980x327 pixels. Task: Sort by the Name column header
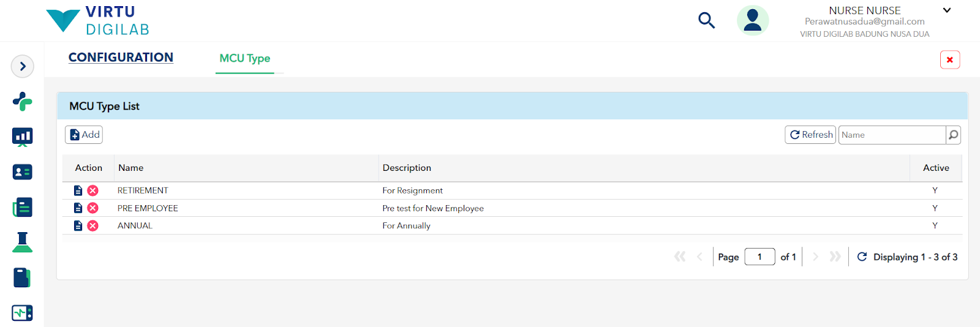tap(131, 168)
